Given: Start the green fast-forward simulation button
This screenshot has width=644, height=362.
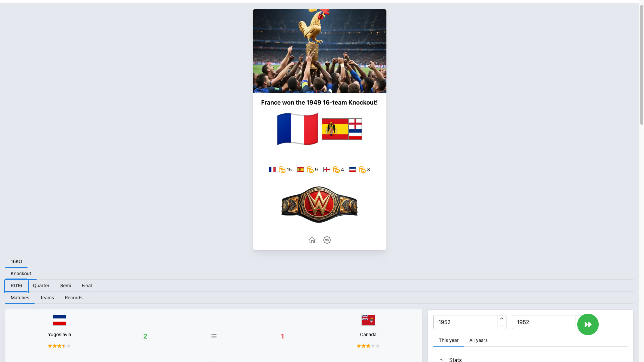Looking at the screenshot, I should point(588,324).
